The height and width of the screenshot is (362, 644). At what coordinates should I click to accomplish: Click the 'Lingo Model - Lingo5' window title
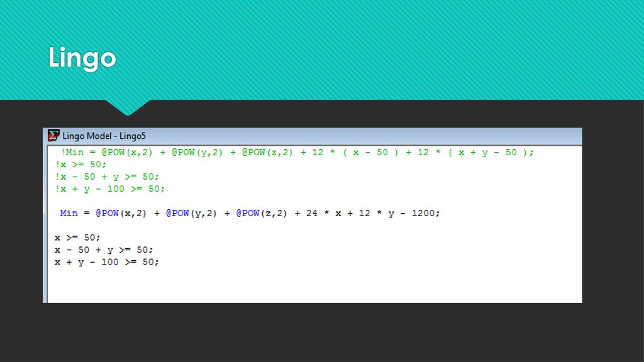click(x=104, y=136)
